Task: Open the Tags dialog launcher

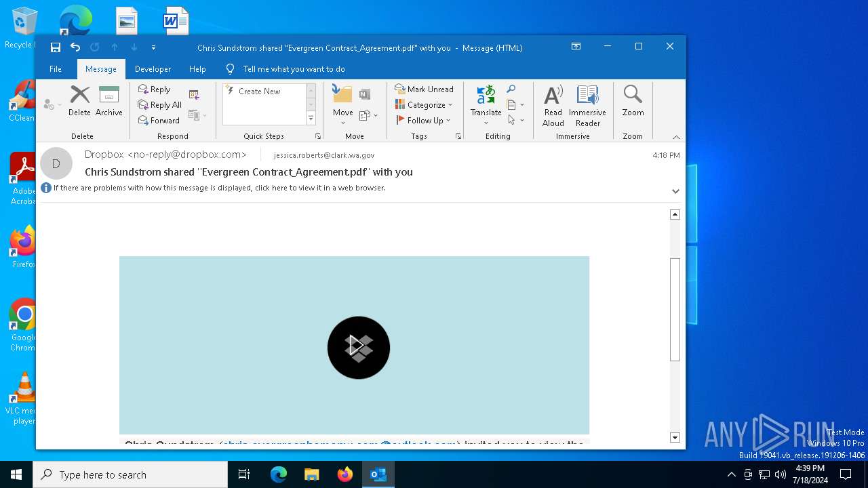Action: tap(458, 136)
